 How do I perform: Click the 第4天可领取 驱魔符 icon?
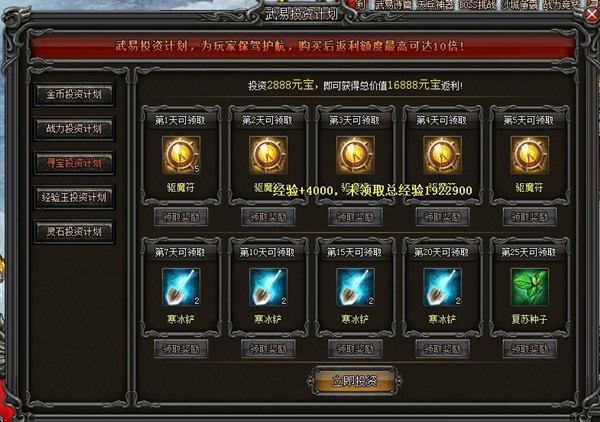(442, 155)
